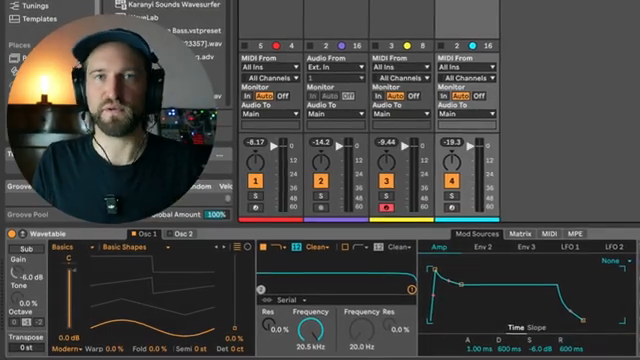640x360 pixels.
Task: Click the Osc 1 gain vertical slider
Action: pyautogui.click(x=69, y=298)
